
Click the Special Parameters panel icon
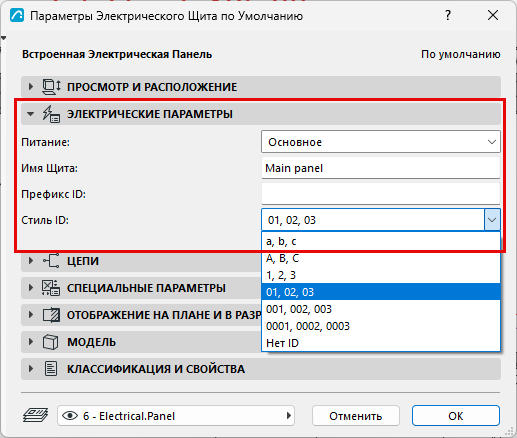[x=51, y=288]
